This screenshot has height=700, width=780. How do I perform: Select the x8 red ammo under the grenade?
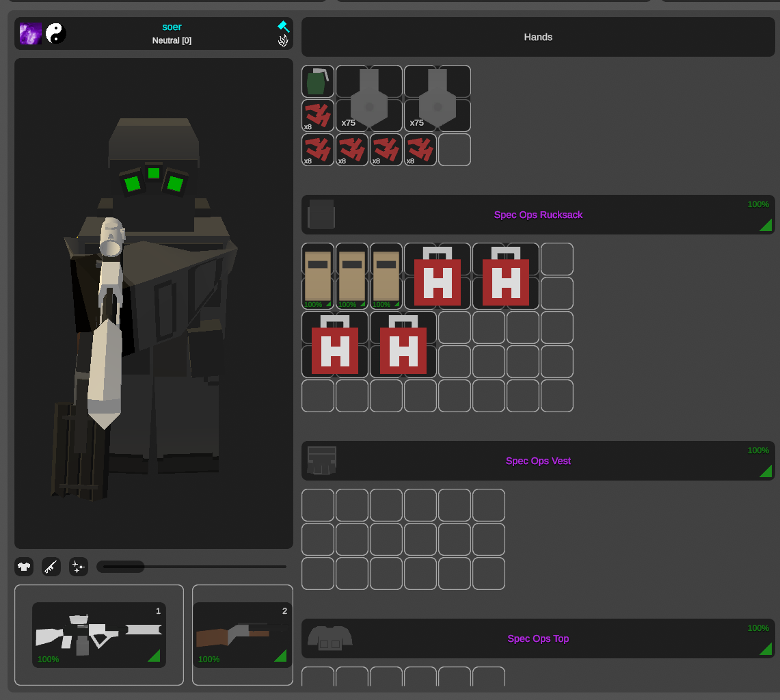[318, 116]
